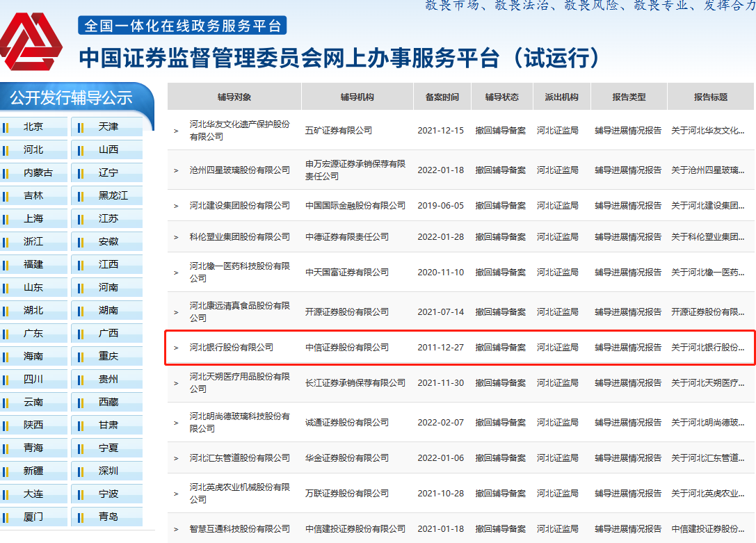Select 吉林 region entry
Image resolution: width=756 pixels, height=543 pixels.
pyautogui.click(x=34, y=195)
